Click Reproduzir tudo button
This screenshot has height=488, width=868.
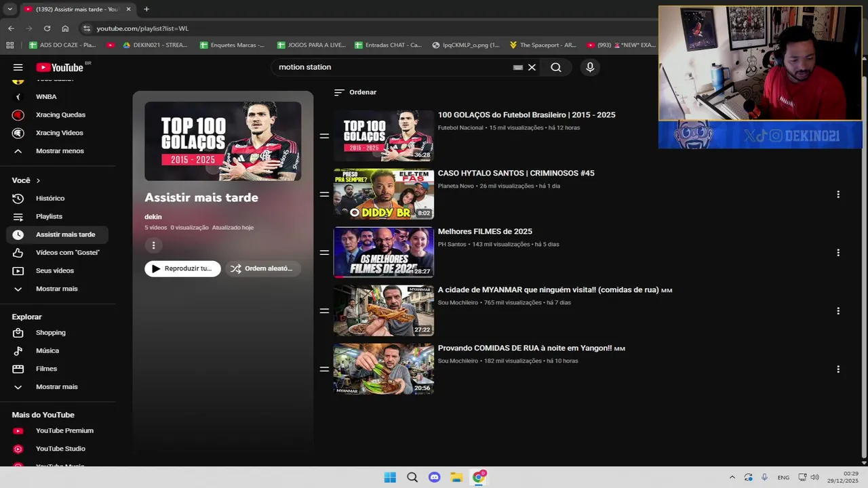pyautogui.click(x=182, y=268)
